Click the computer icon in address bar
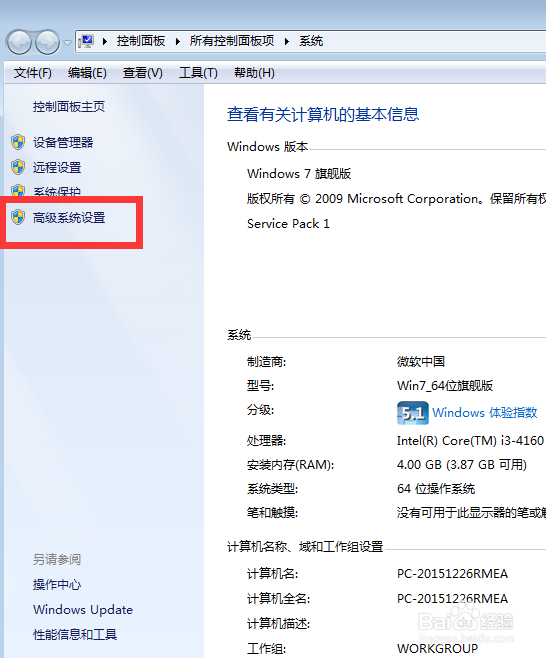The width and height of the screenshot is (546, 658). click(x=86, y=41)
